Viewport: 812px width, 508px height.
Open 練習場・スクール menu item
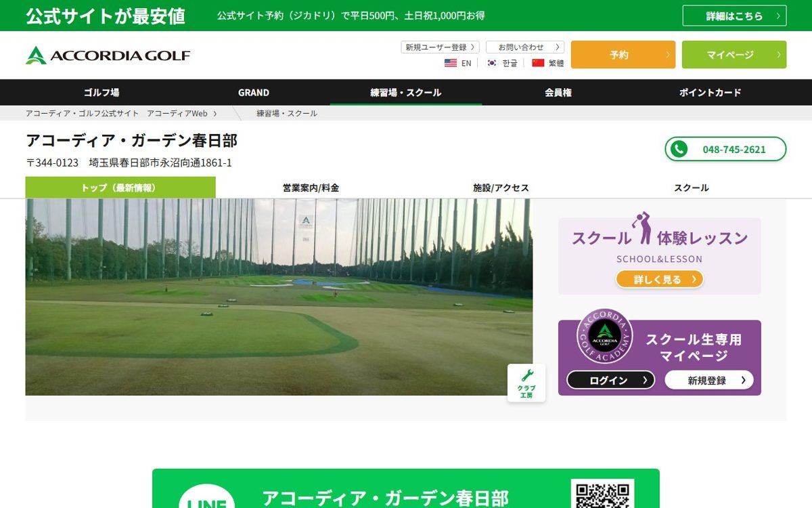(406, 92)
